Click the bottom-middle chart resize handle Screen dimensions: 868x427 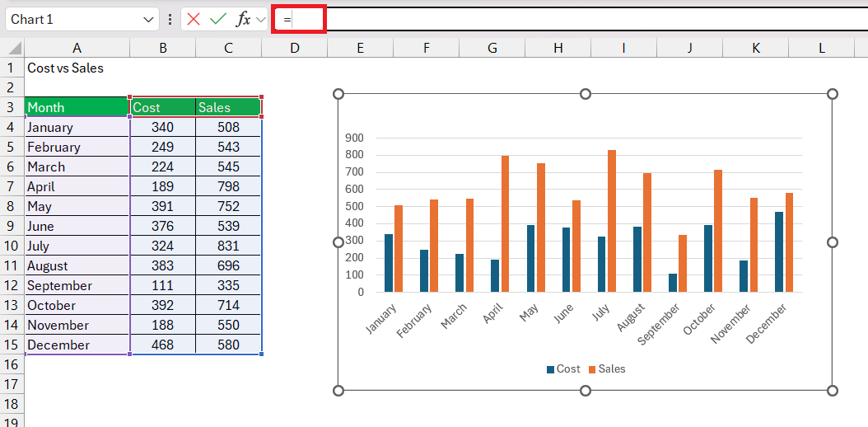586,391
